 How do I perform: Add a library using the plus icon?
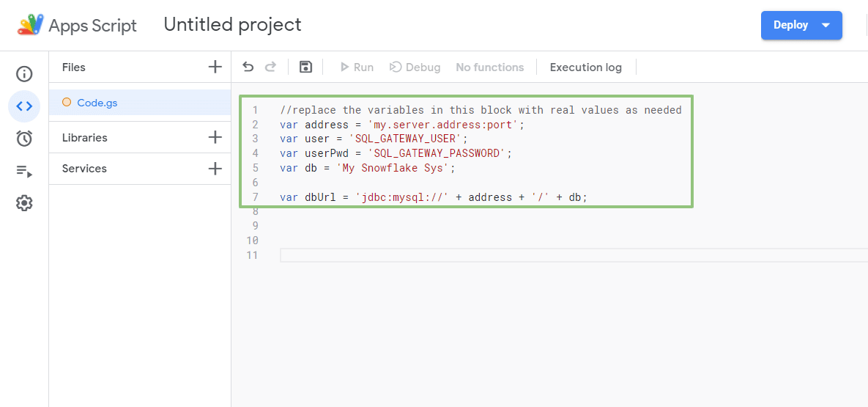click(x=215, y=138)
